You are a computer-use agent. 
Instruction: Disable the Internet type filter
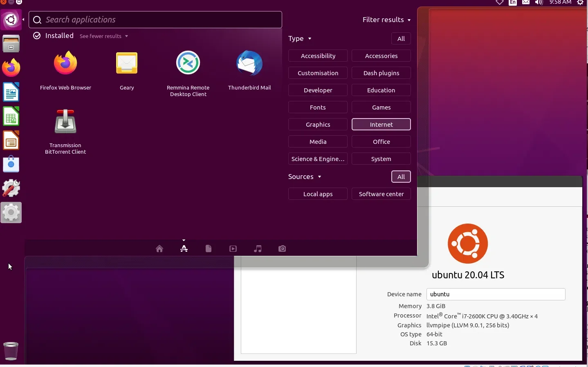(382, 125)
